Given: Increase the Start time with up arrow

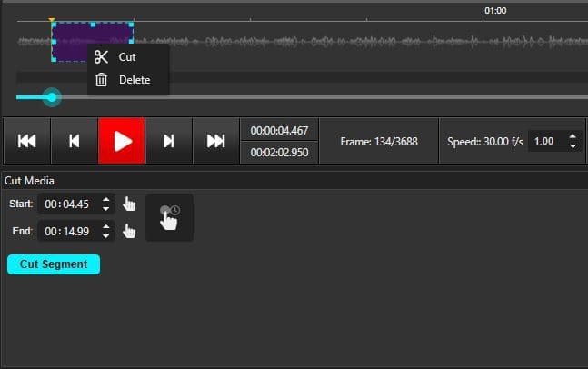Looking at the screenshot, I should [x=106, y=199].
